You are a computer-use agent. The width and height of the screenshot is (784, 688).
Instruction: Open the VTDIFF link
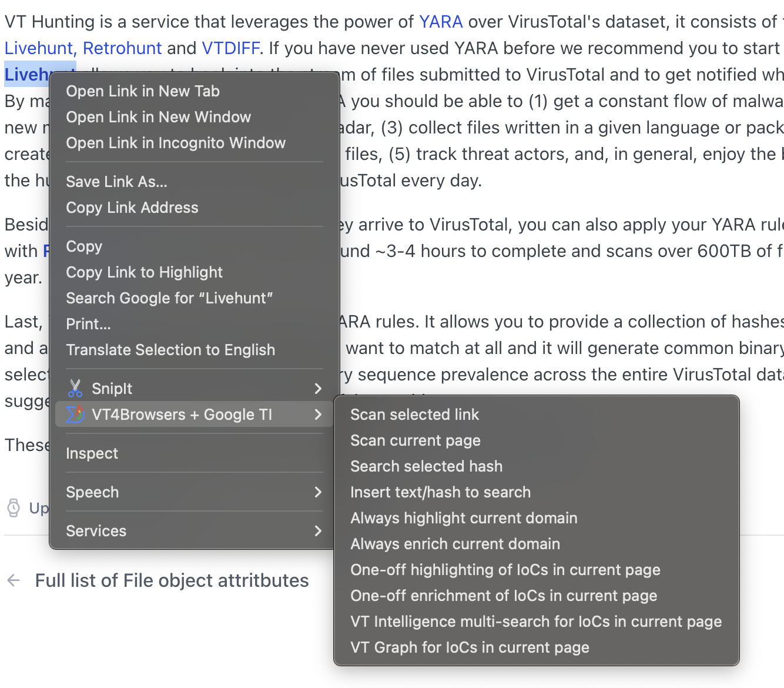(230, 48)
